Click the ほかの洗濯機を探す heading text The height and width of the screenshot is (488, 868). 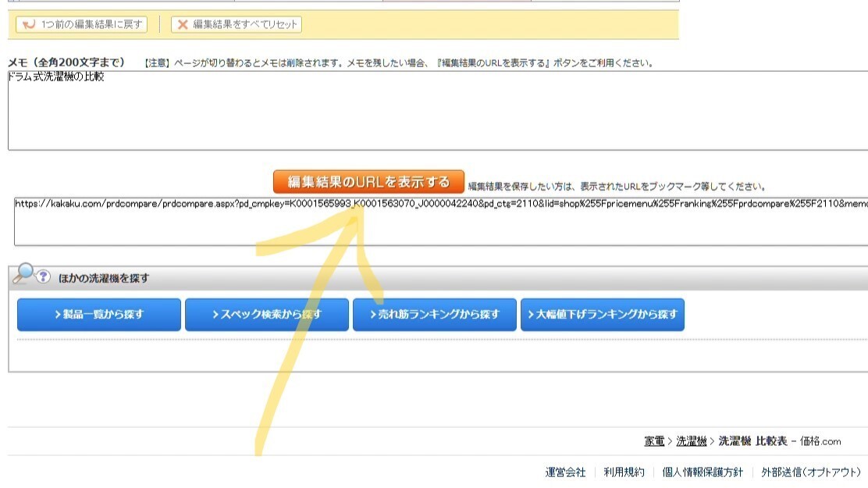coord(104,278)
